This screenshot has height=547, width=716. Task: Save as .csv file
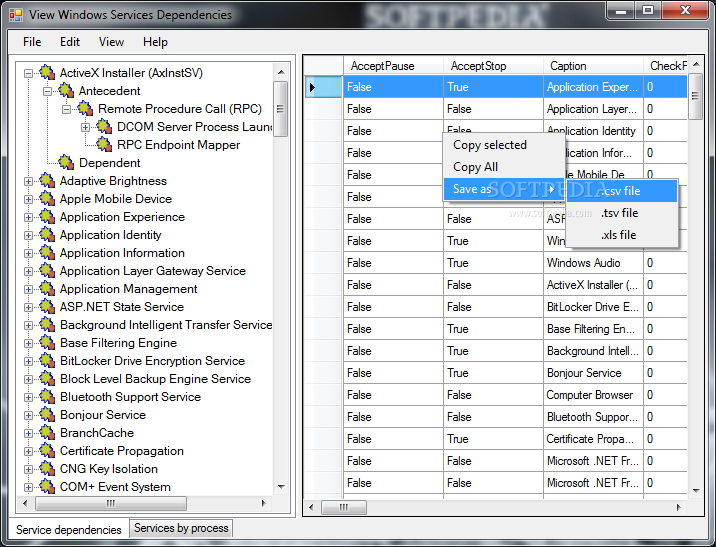click(x=621, y=191)
